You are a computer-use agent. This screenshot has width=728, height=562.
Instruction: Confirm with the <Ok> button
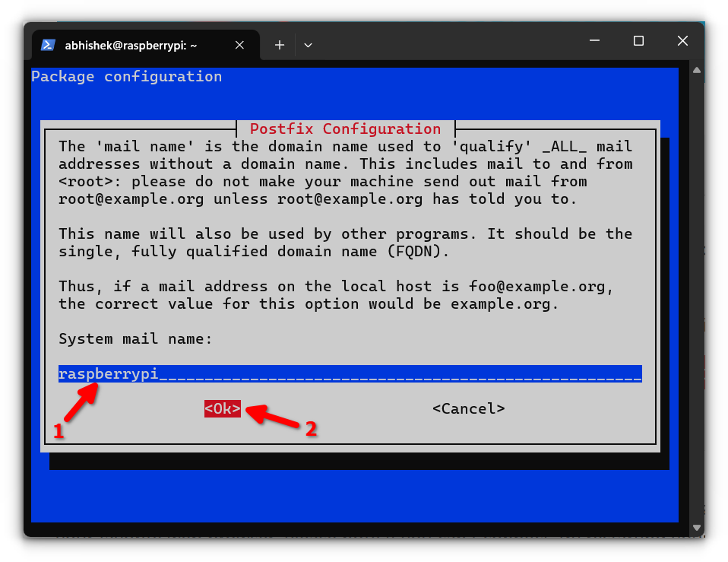point(223,408)
